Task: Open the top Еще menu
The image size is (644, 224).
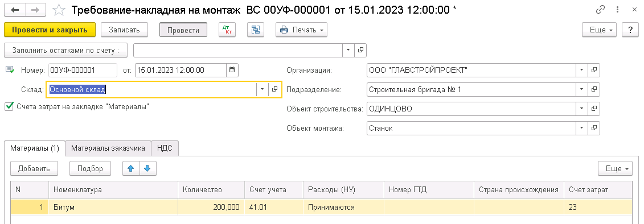Action: pos(599,30)
